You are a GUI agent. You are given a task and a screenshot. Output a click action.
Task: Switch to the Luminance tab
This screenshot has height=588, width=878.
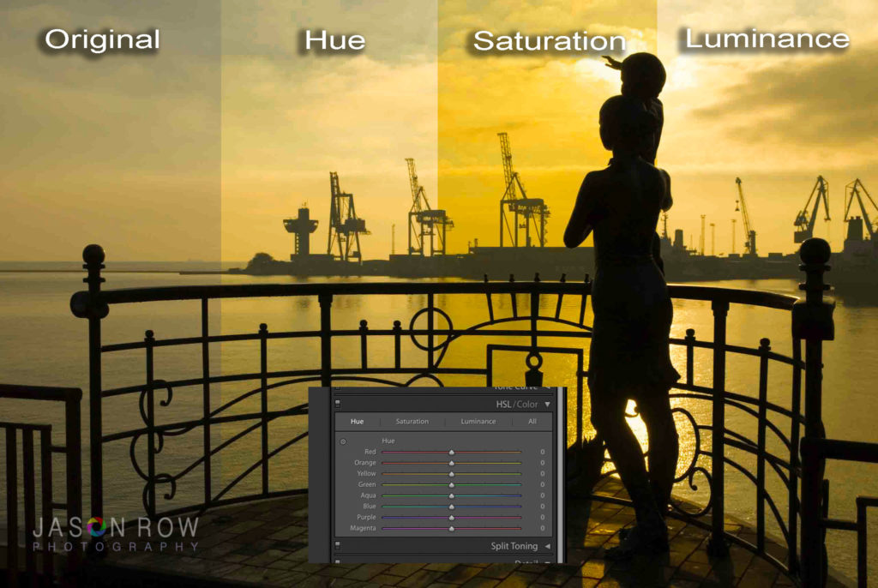[x=478, y=421]
